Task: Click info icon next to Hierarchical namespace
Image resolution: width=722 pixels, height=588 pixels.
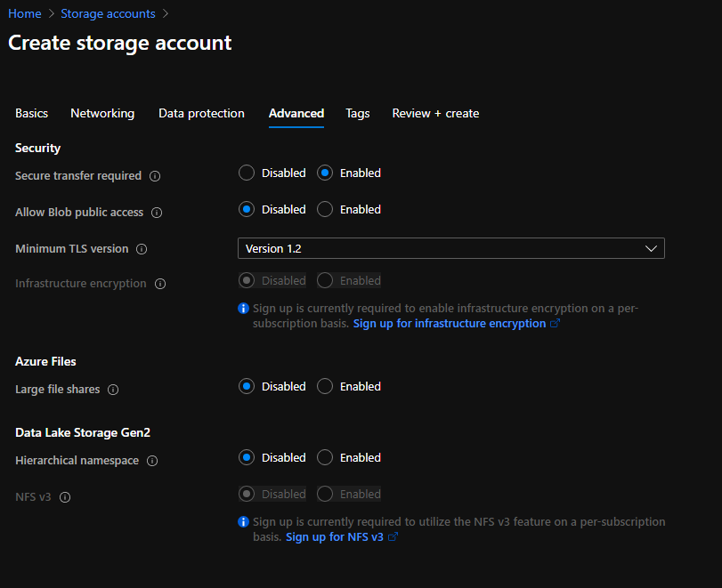Action: [x=152, y=461]
